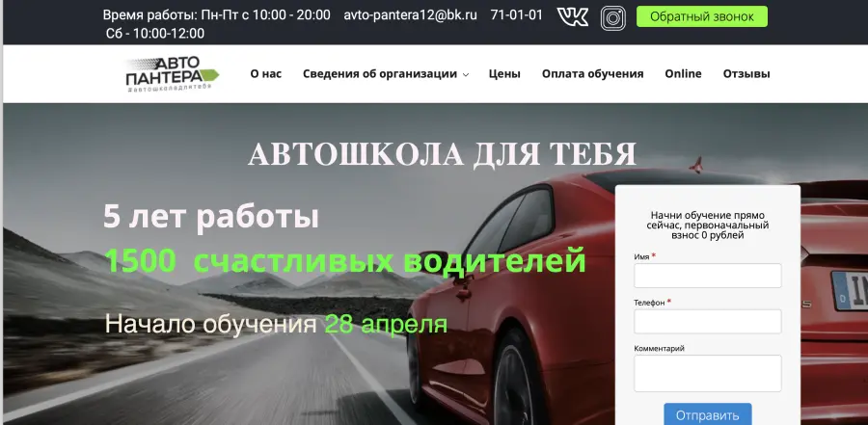
Task: Click into the Комментарий text area
Action: (x=707, y=373)
